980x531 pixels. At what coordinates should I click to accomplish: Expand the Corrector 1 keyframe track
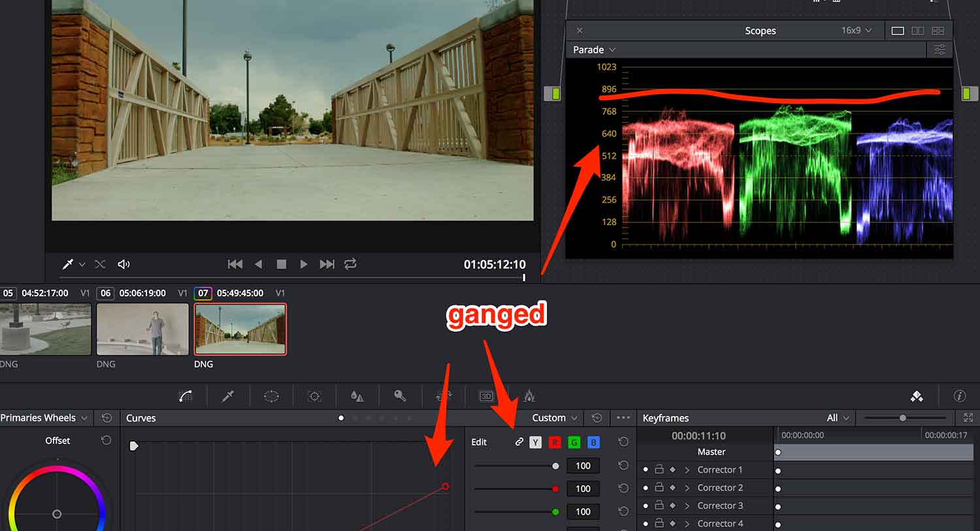click(687, 470)
